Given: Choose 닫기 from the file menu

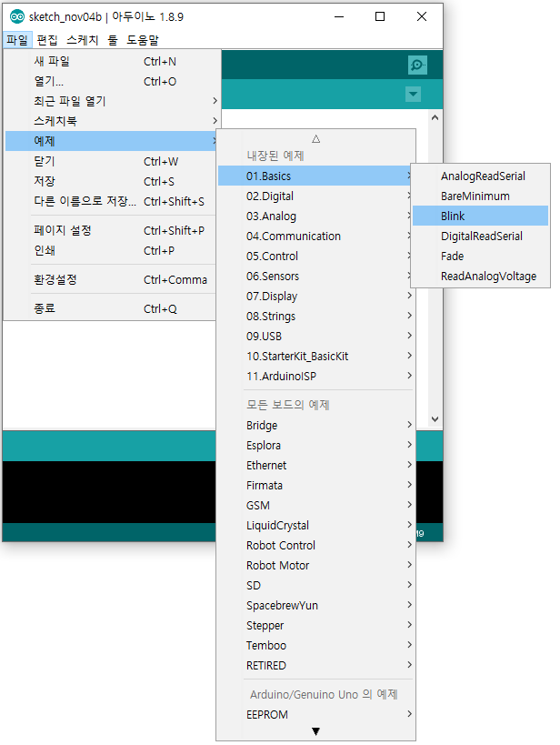Looking at the screenshot, I should (x=111, y=162).
